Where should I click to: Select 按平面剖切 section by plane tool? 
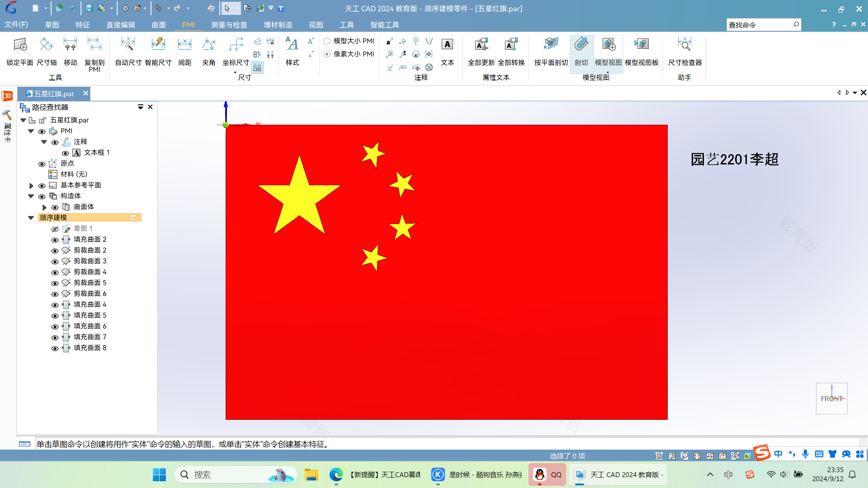[551, 52]
